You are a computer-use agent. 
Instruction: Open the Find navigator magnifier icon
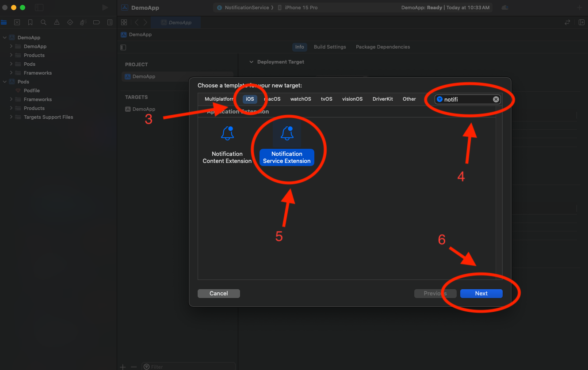click(43, 23)
